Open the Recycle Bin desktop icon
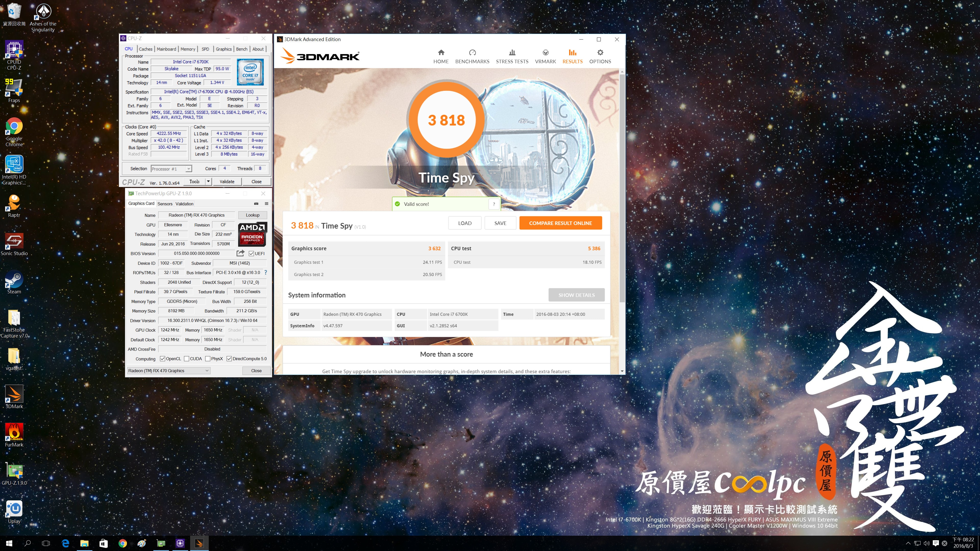This screenshot has width=980, height=551. [14, 15]
